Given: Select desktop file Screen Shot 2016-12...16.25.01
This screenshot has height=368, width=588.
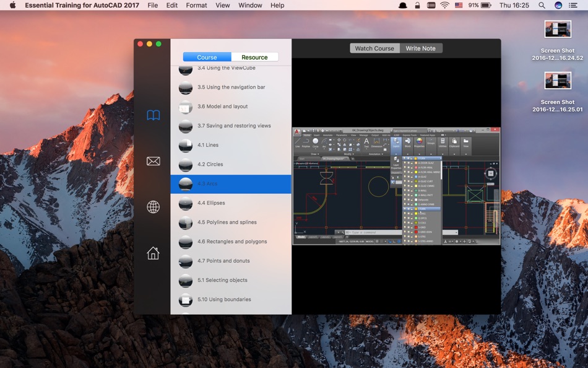Looking at the screenshot, I should pyautogui.click(x=558, y=92).
